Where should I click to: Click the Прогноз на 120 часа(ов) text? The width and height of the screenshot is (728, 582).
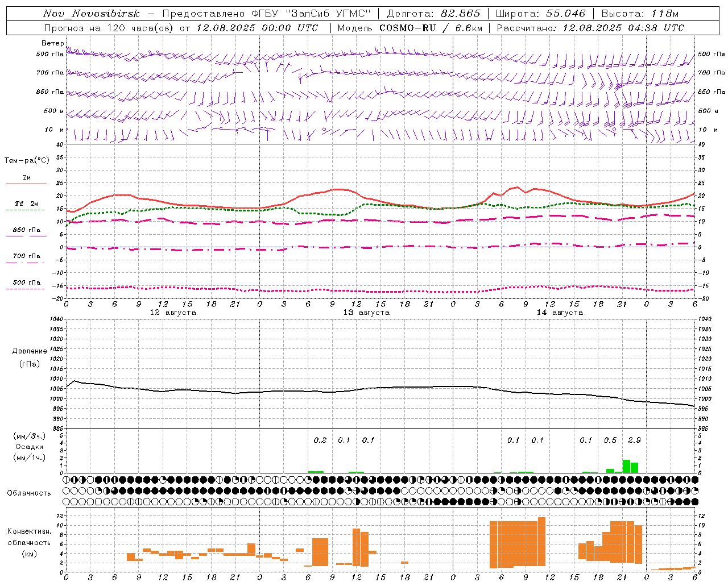[x=110, y=28]
